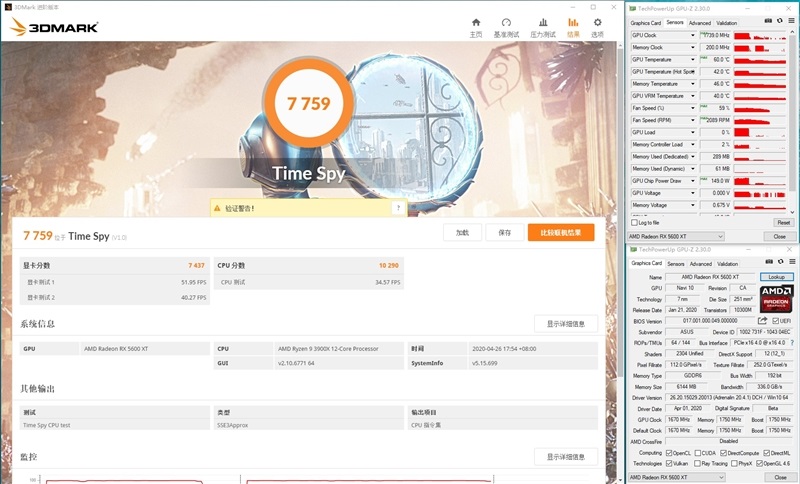This screenshot has width=800, height=484.
Task: Click the orange 7 759 score circle
Action: coord(309,103)
